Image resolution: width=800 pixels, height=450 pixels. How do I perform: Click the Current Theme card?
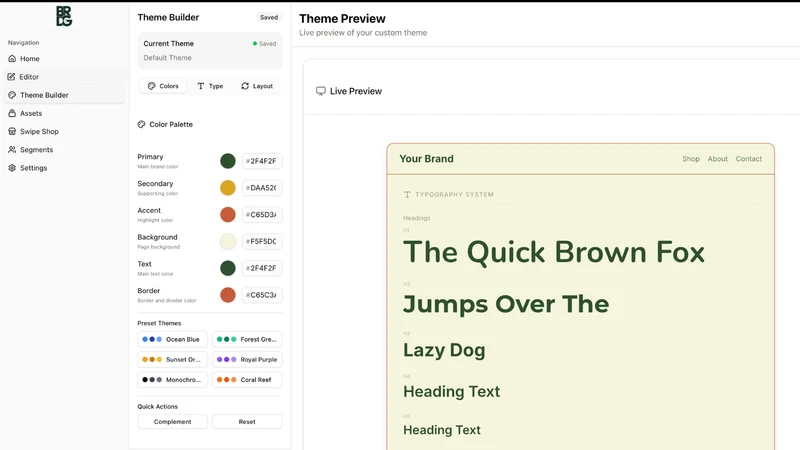[210, 51]
